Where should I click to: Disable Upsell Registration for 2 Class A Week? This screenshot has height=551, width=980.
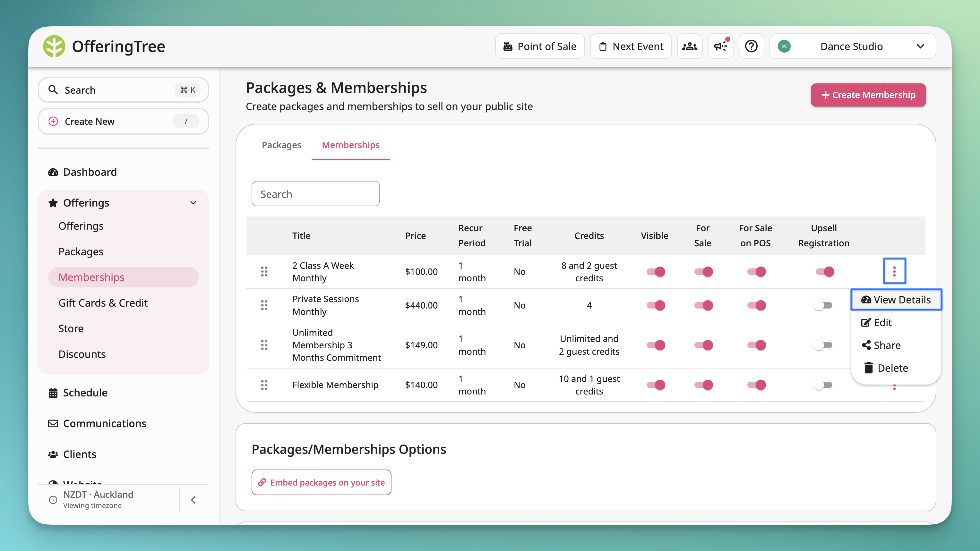coord(824,272)
